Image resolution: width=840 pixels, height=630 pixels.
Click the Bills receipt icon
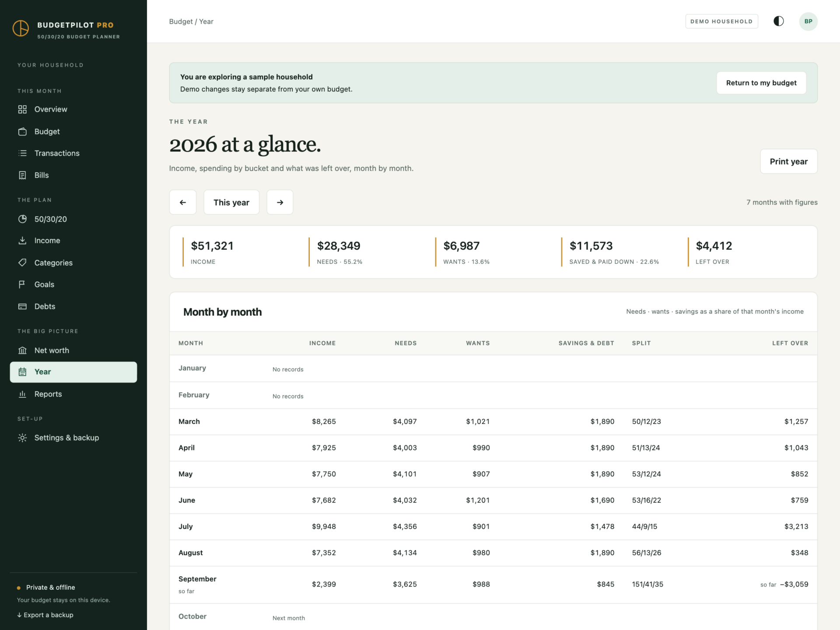(x=22, y=175)
